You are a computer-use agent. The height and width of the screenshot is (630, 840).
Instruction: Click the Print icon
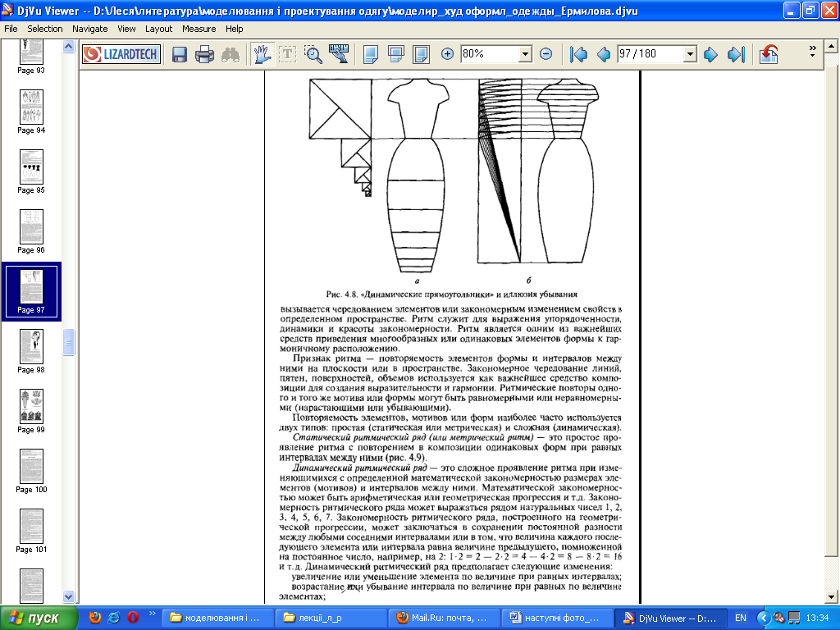pyautogui.click(x=204, y=54)
